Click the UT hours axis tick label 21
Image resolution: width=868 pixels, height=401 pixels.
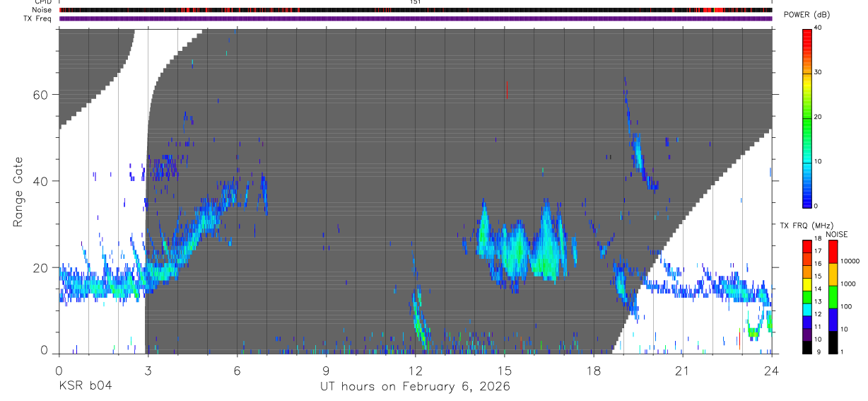point(683,370)
